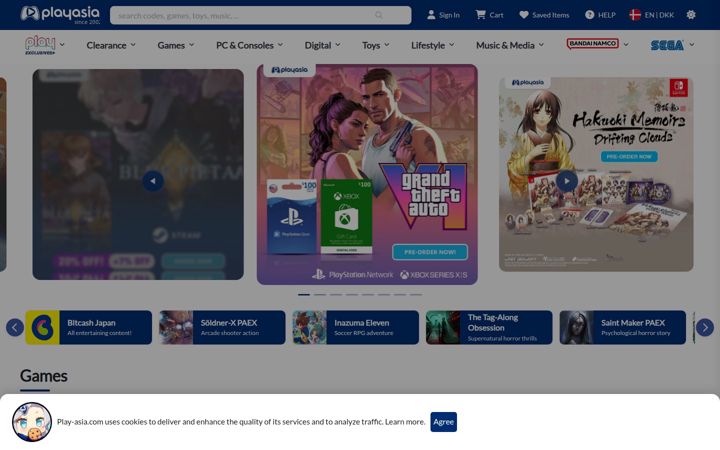Select last carousel indicator dash
The height and width of the screenshot is (450, 720).
point(416,294)
